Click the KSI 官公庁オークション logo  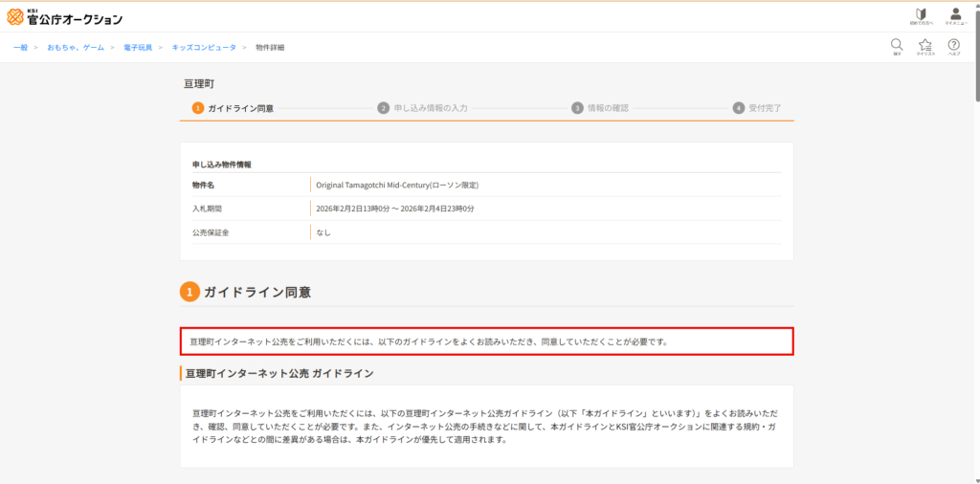(65, 17)
